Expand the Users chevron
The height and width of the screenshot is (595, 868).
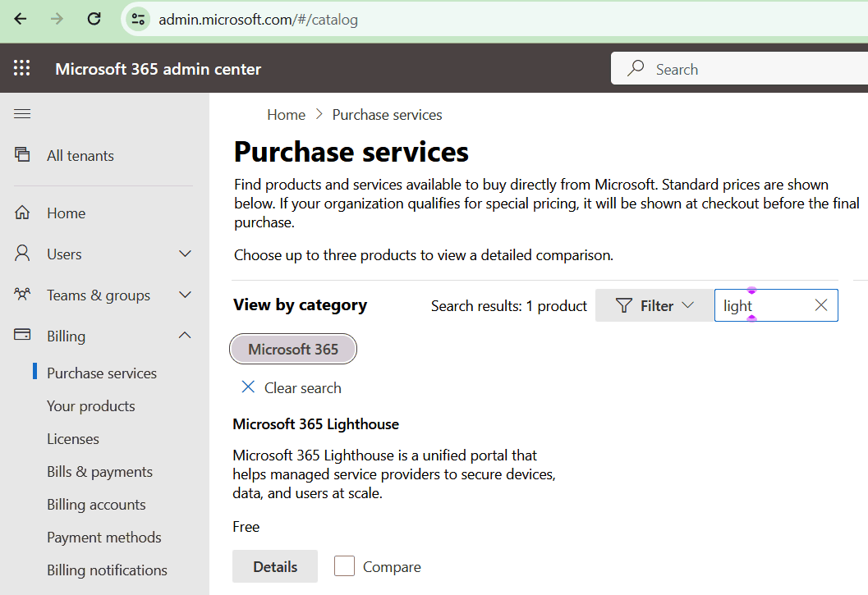click(x=185, y=254)
